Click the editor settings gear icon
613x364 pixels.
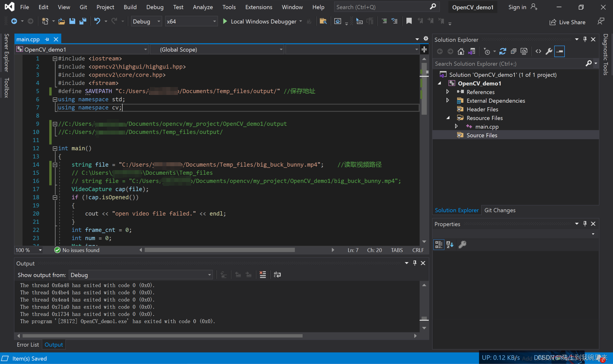tap(426, 39)
